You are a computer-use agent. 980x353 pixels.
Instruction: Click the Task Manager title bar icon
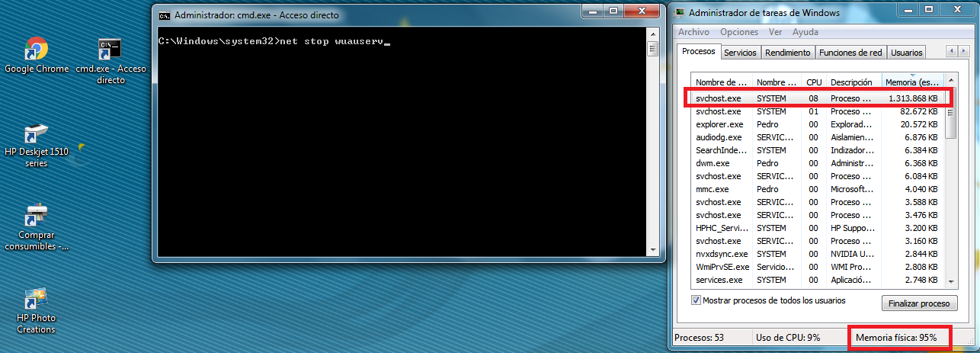click(678, 12)
